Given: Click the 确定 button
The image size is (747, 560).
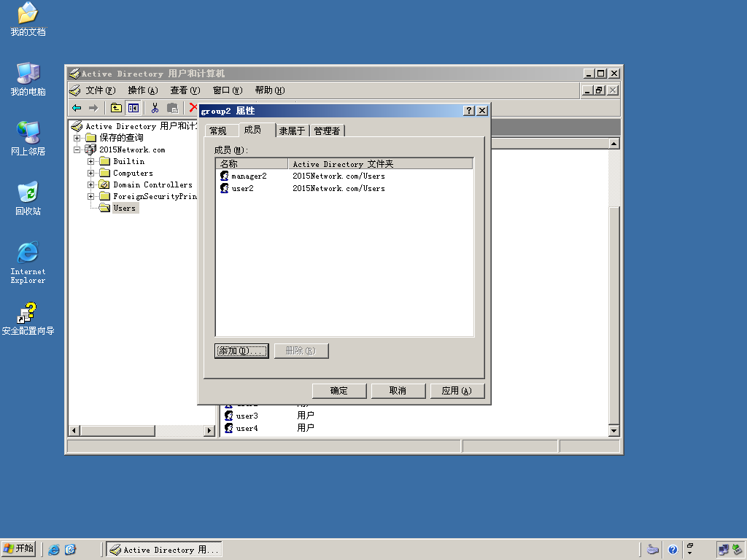Looking at the screenshot, I should point(338,391).
